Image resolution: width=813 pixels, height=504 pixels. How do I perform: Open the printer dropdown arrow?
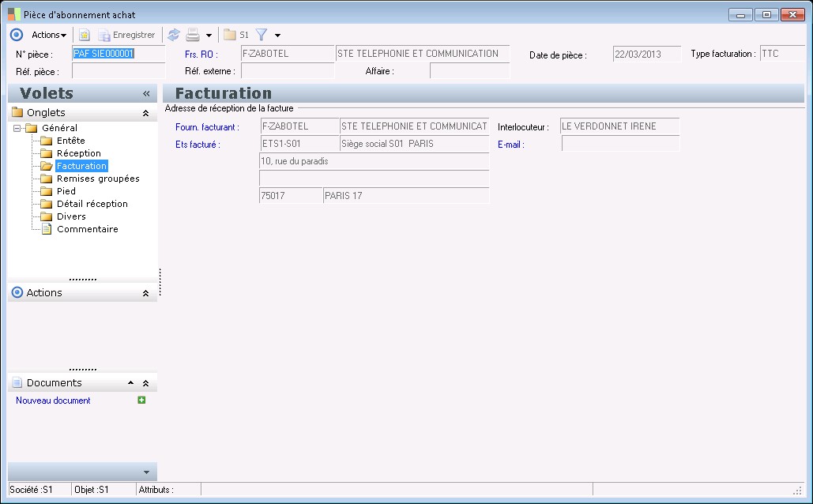click(x=209, y=36)
